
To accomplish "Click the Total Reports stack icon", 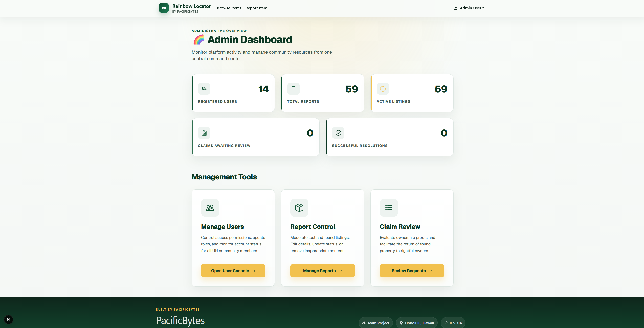I will pos(293,89).
